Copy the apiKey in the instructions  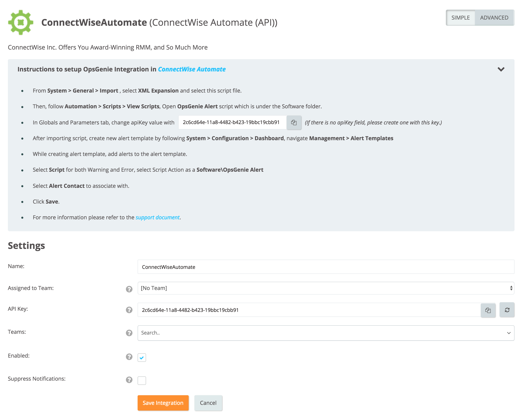coord(294,123)
